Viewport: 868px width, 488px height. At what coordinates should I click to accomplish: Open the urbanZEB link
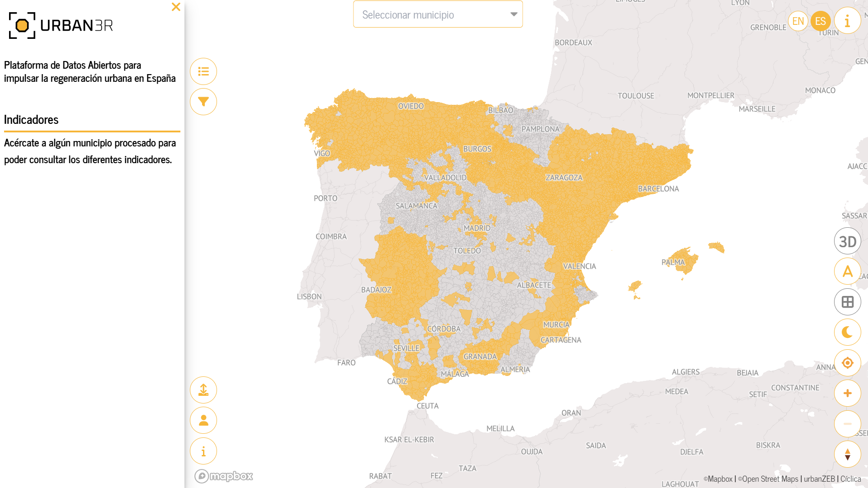pos(819,479)
